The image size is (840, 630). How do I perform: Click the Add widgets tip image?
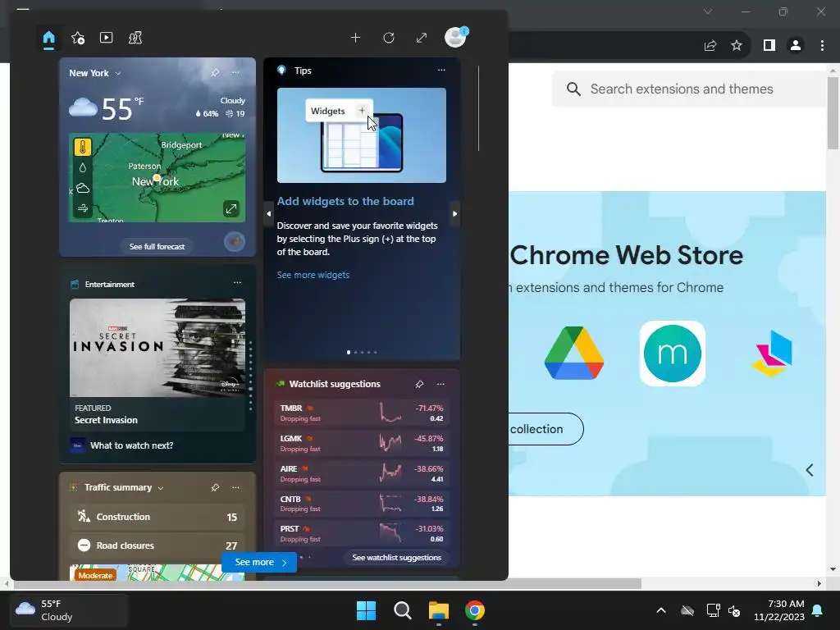pyautogui.click(x=362, y=135)
